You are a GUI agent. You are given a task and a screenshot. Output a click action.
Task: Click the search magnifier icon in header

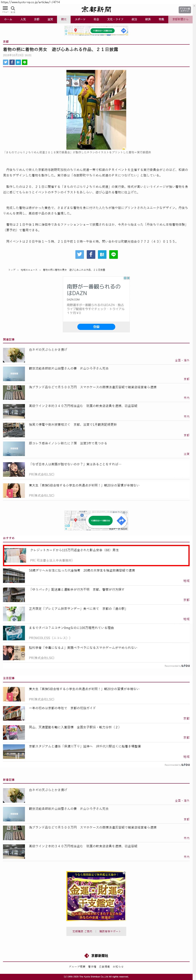(x=13, y=8)
